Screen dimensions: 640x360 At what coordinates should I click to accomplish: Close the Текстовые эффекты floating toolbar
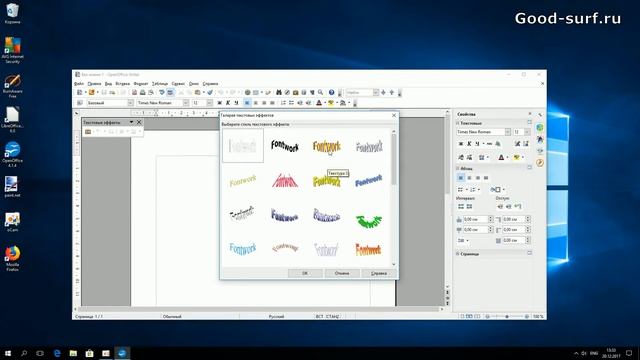(139, 122)
